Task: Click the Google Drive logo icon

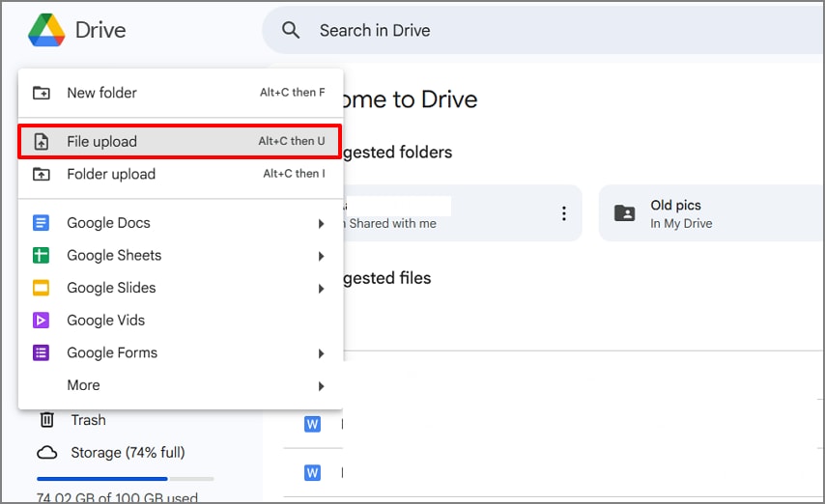Action: pos(45,30)
